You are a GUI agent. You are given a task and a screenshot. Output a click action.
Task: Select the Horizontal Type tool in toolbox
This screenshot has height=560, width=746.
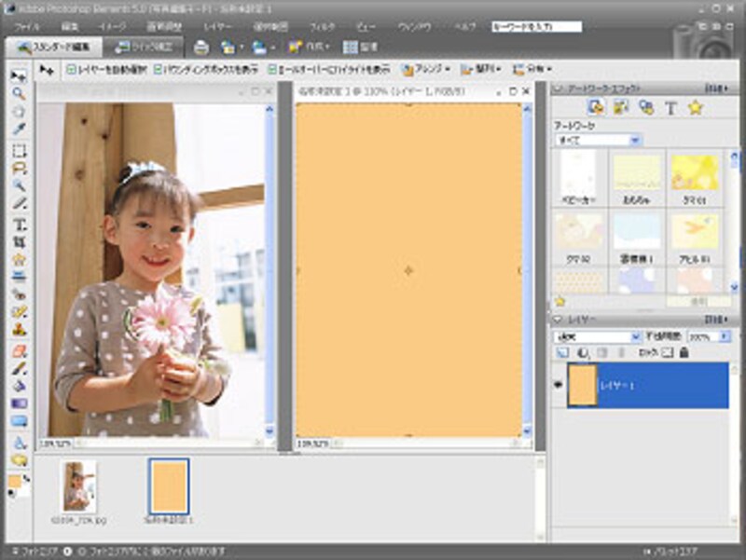coord(19,225)
